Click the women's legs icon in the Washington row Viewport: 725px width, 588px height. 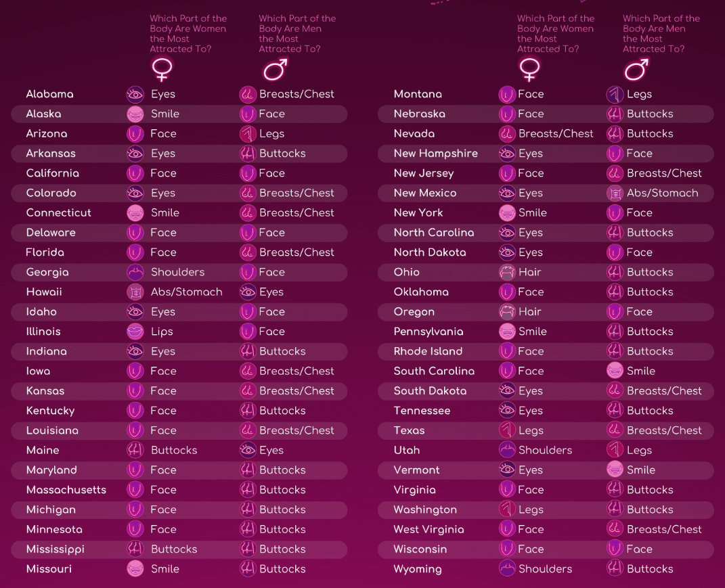tap(507, 510)
